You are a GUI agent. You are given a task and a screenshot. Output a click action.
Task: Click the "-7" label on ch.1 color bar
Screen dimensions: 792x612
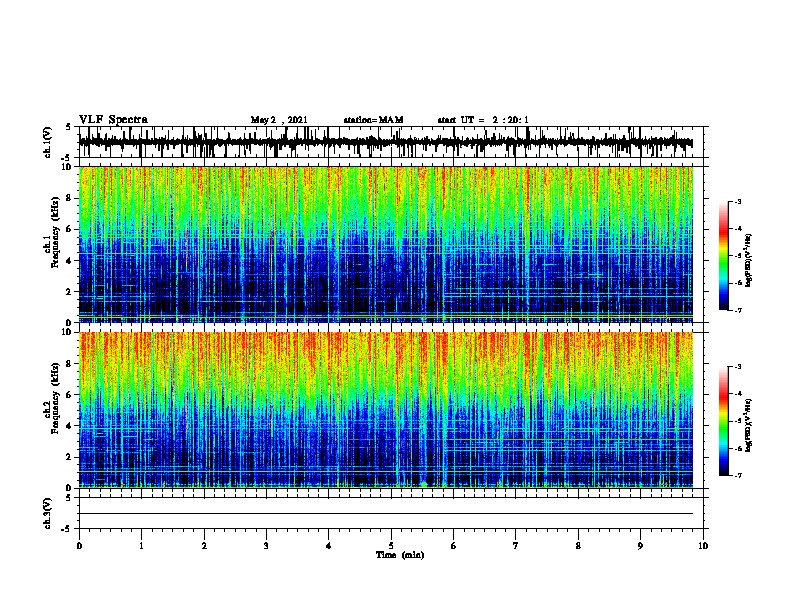coord(738,310)
